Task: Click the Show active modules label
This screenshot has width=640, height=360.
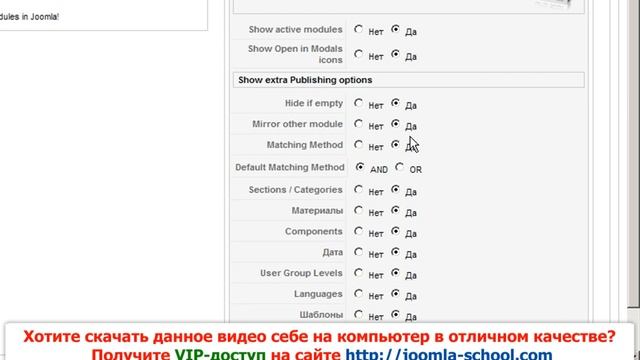Action: click(296, 29)
